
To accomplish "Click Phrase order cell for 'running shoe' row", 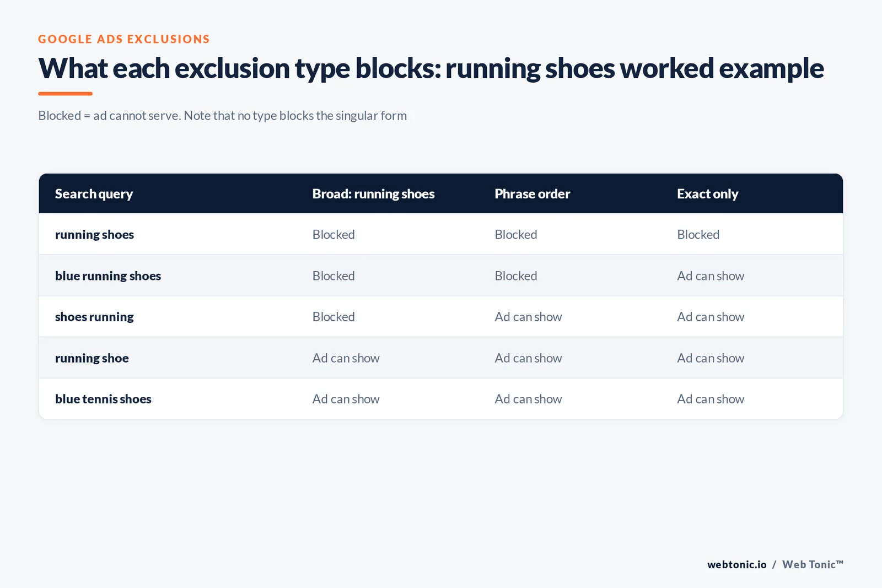I will 528,358.
